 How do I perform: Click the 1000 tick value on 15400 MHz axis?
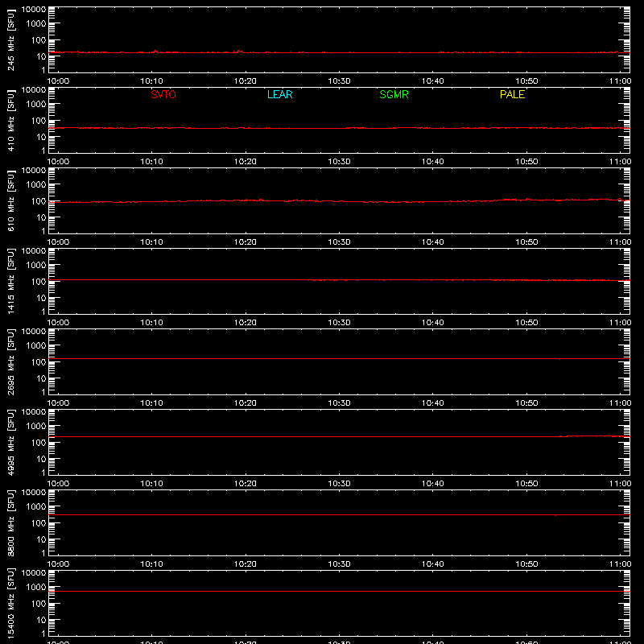[36, 588]
